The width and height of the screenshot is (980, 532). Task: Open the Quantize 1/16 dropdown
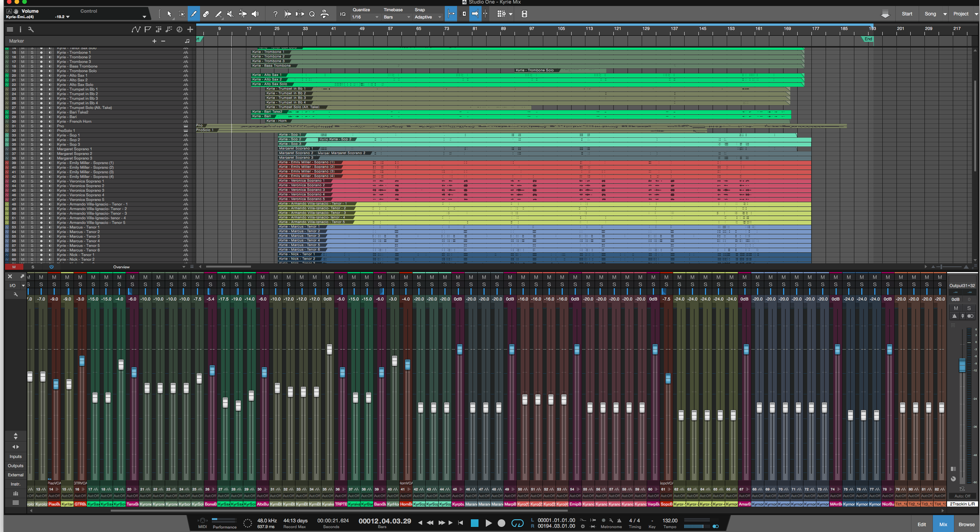click(364, 17)
